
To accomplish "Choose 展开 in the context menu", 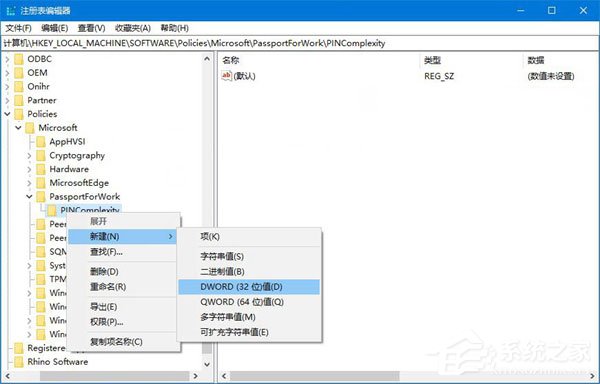I will (123, 221).
